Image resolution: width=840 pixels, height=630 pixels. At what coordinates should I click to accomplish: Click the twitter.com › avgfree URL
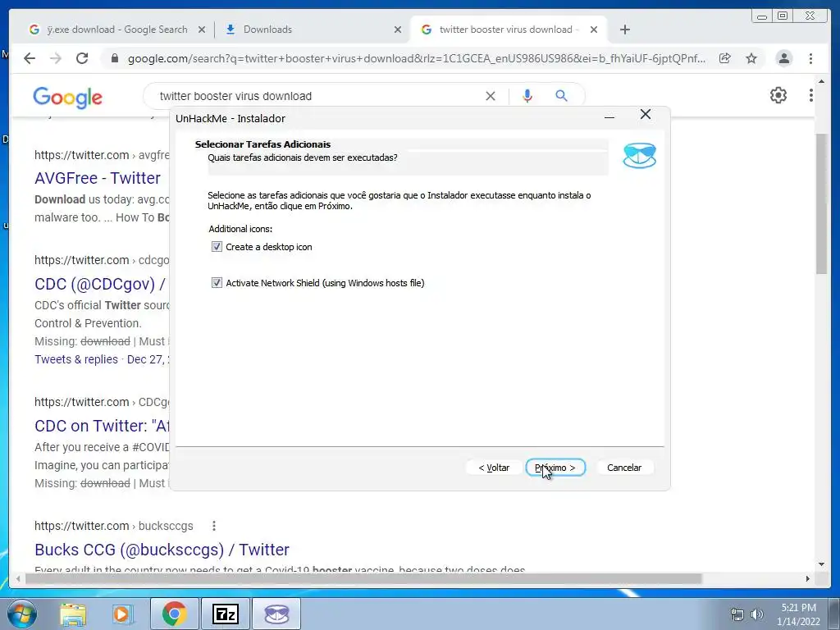point(102,155)
